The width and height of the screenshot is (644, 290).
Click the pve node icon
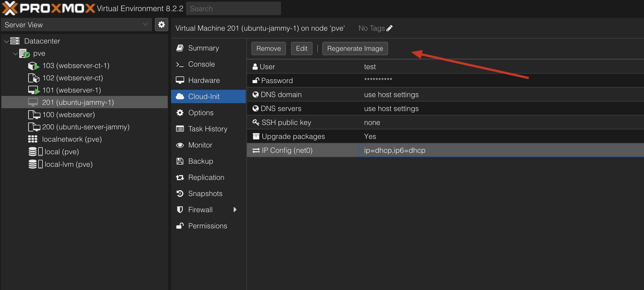25,53
